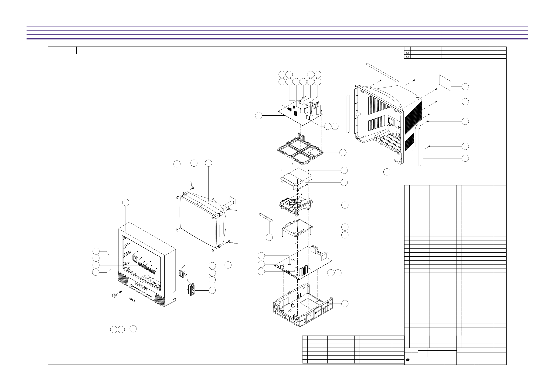This screenshot has width=555, height=392.
Task: Click the bottom chassis tray
Action: 303,305
